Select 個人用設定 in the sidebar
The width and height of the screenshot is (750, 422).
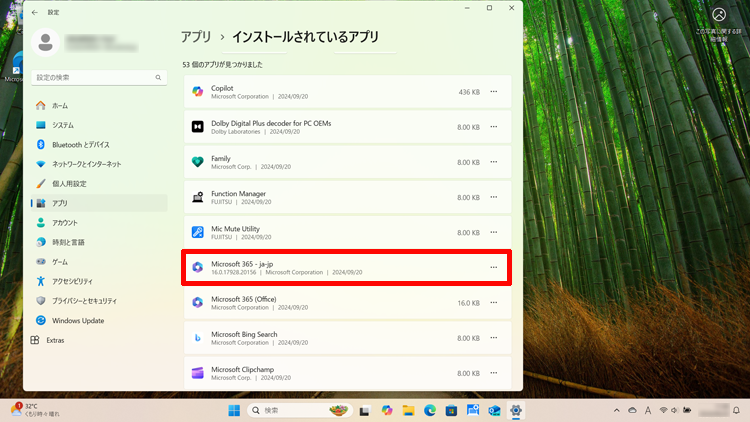click(x=68, y=183)
